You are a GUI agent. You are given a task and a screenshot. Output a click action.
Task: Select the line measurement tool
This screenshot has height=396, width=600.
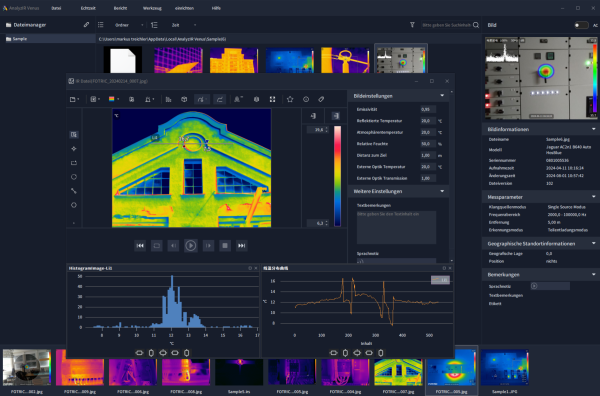point(74,191)
